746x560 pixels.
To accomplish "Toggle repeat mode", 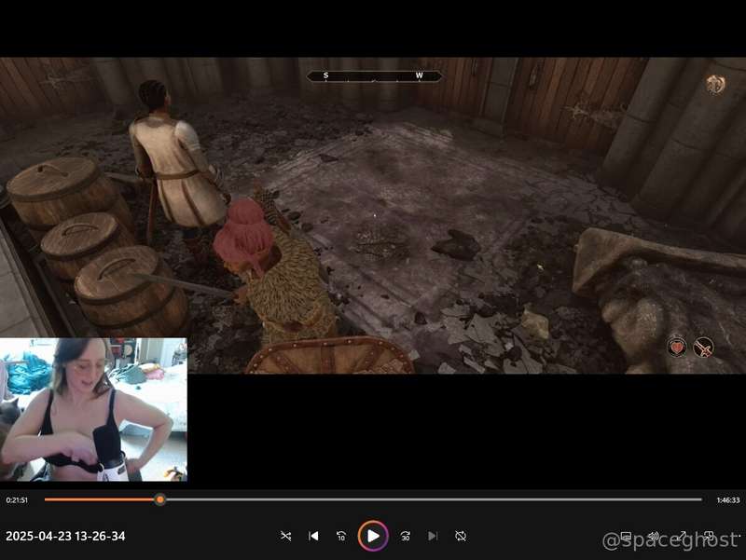I will tap(460, 536).
